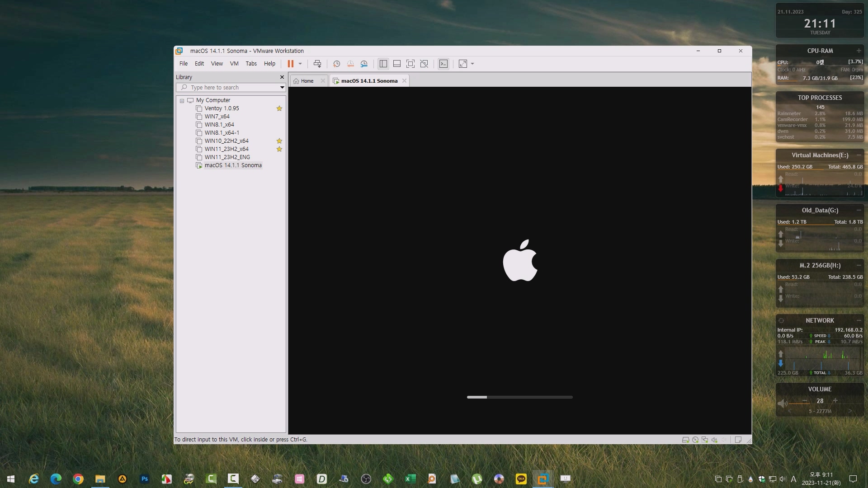The width and height of the screenshot is (868, 488).
Task: Open Google Chrome from the taskbar
Action: tap(78, 479)
